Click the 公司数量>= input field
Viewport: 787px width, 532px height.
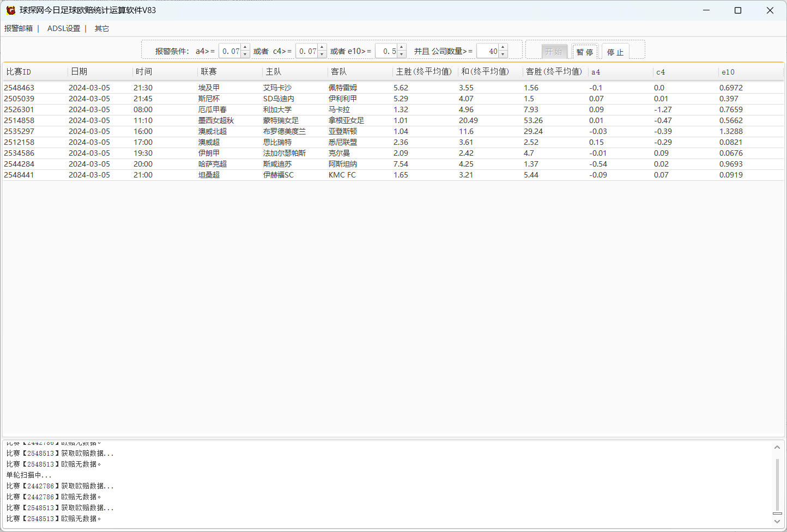tap(488, 51)
